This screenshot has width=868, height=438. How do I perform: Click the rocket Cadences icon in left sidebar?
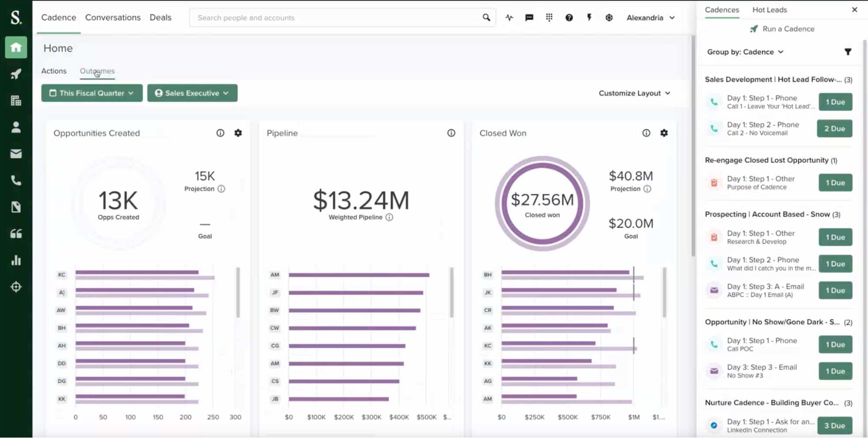(16, 74)
